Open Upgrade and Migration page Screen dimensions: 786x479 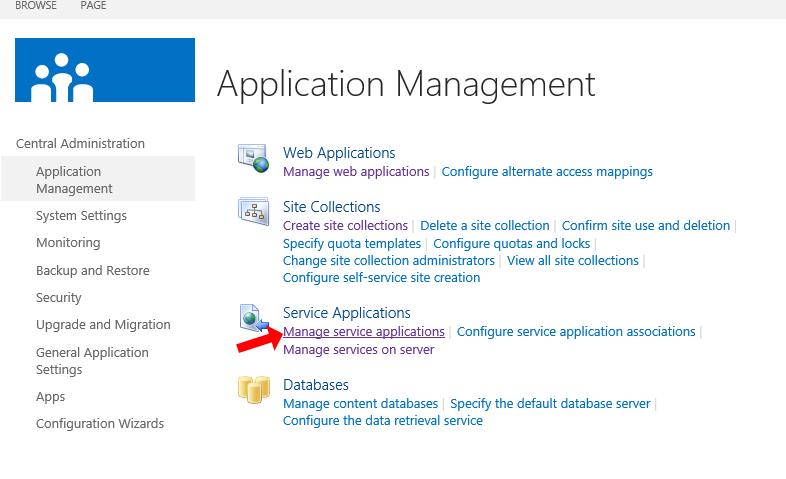[x=103, y=325]
